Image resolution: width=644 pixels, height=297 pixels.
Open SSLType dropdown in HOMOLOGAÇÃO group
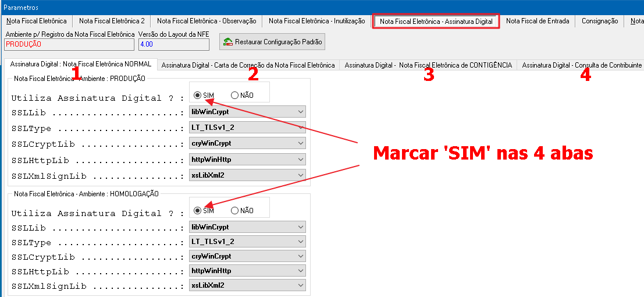point(247,242)
